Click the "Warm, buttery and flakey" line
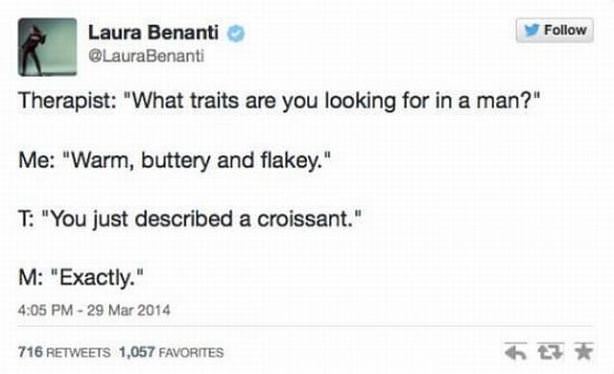Image resolution: width=614 pixels, height=374 pixels. [175, 160]
